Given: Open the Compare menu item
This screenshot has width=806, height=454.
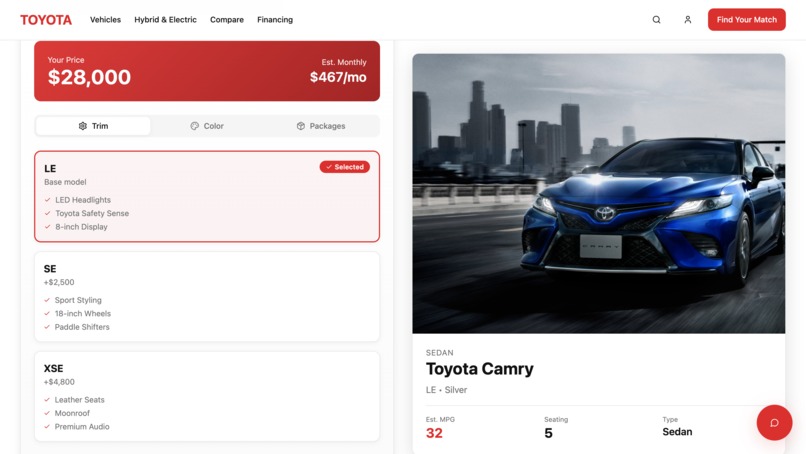Looking at the screenshot, I should [x=227, y=20].
